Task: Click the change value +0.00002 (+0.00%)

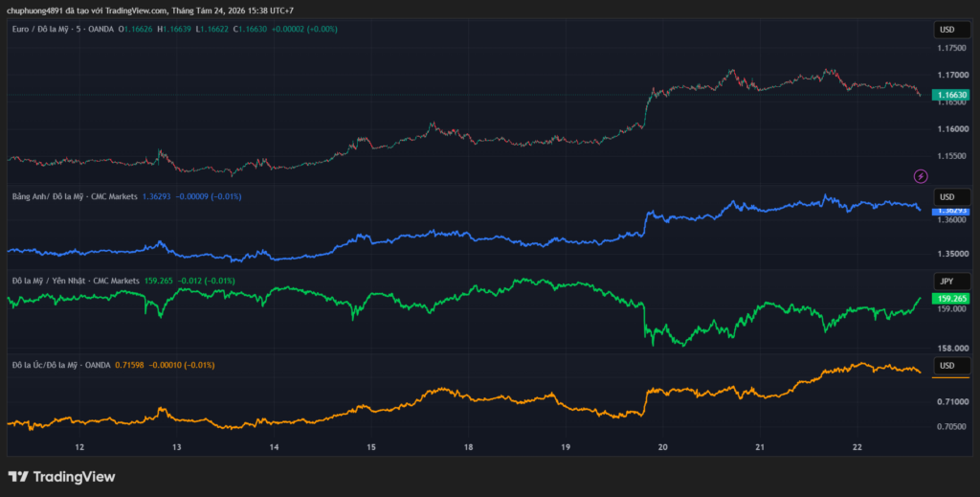Action: [x=304, y=29]
